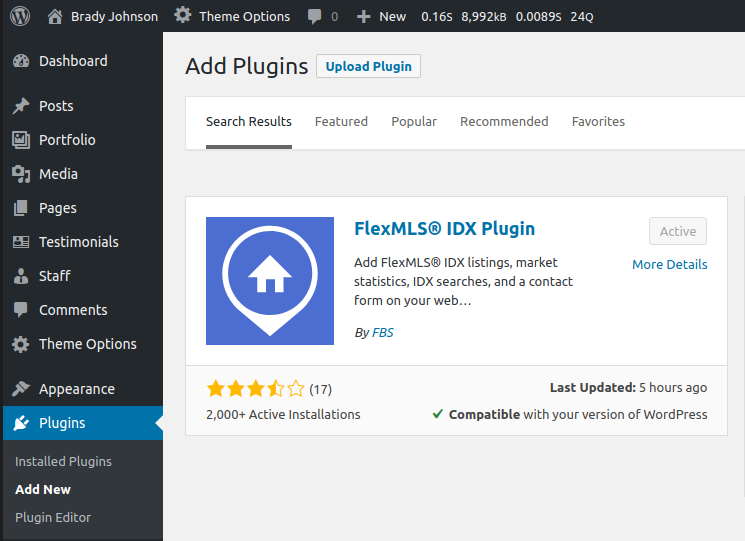Go to Dashboard in the sidebar

pos(73,61)
